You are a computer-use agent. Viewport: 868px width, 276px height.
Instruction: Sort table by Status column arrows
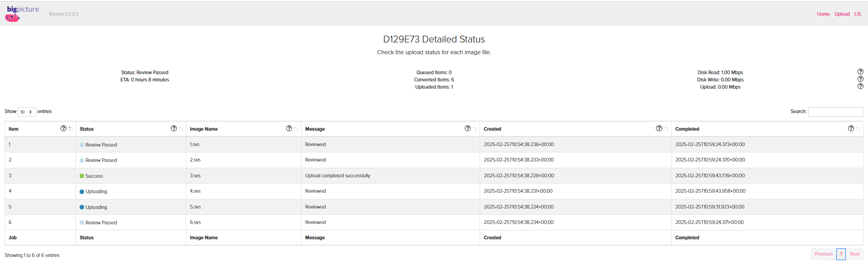coord(181,129)
